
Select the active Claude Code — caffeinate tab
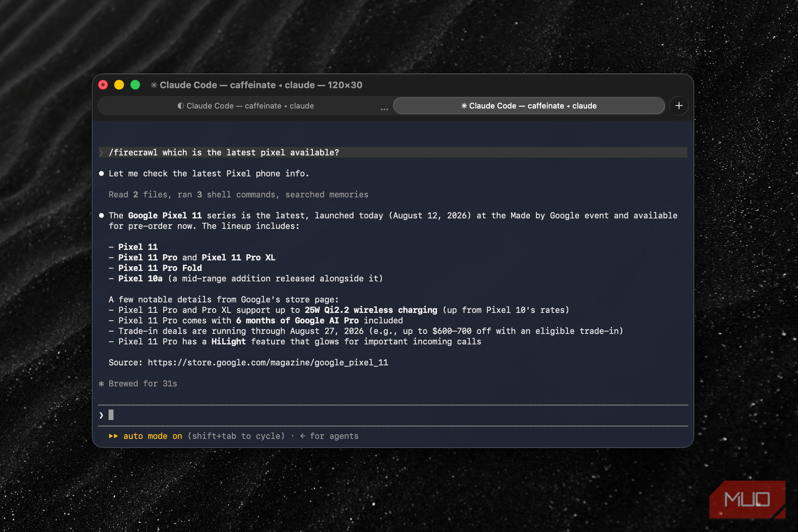(x=529, y=106)
